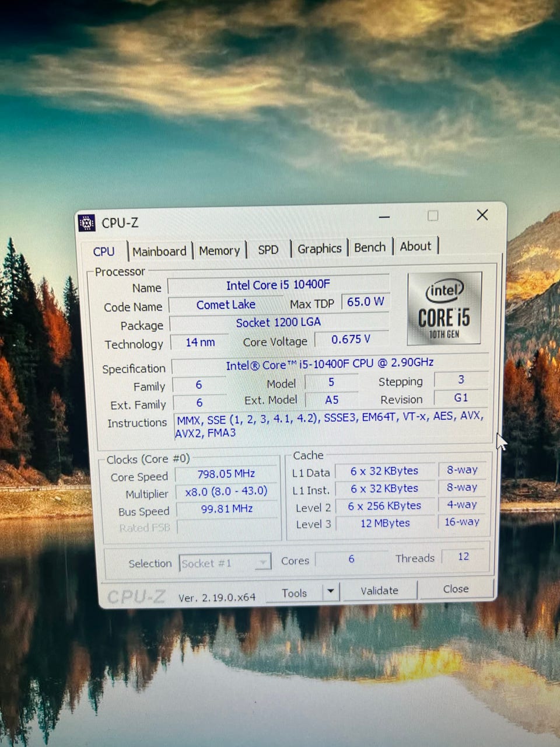The height and width of the screenshot is (747, 560).
Task: Click the Level 2 4-way associativity field
Action: click(462, 504)
